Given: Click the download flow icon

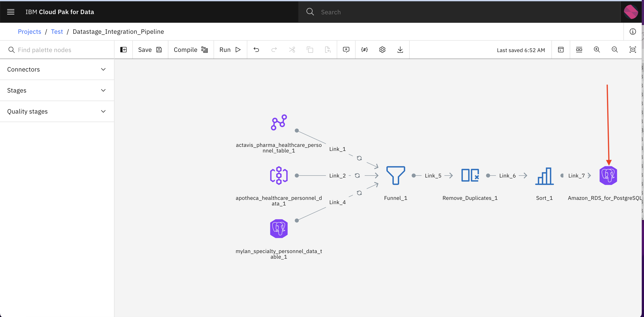Looking at the screenshot, I should [x=400, y=49].
